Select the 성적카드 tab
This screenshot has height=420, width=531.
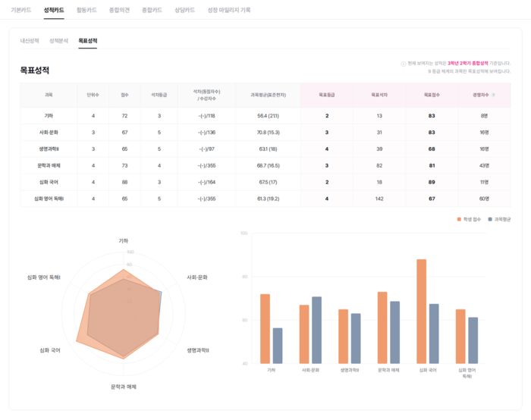pyautogui.click(x=54, y=10)
